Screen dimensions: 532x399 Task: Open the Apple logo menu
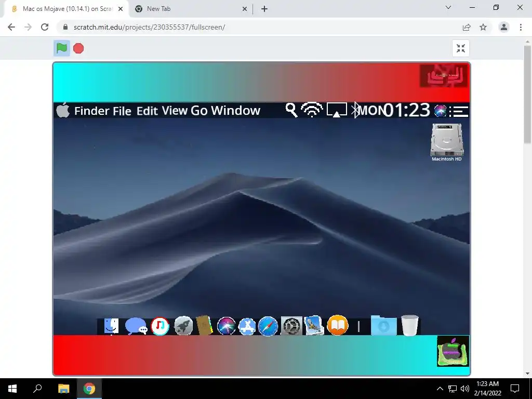pyautogui.click(x=63, y=110)
